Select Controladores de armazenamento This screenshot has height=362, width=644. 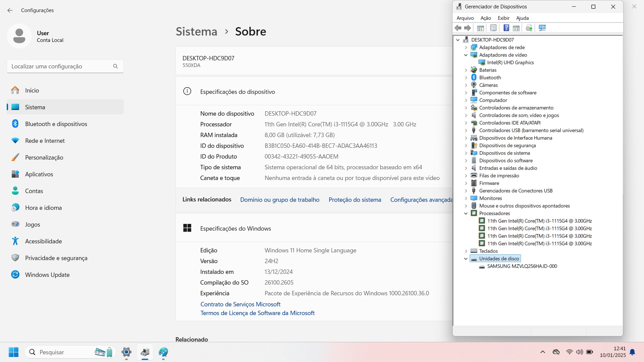516,108
